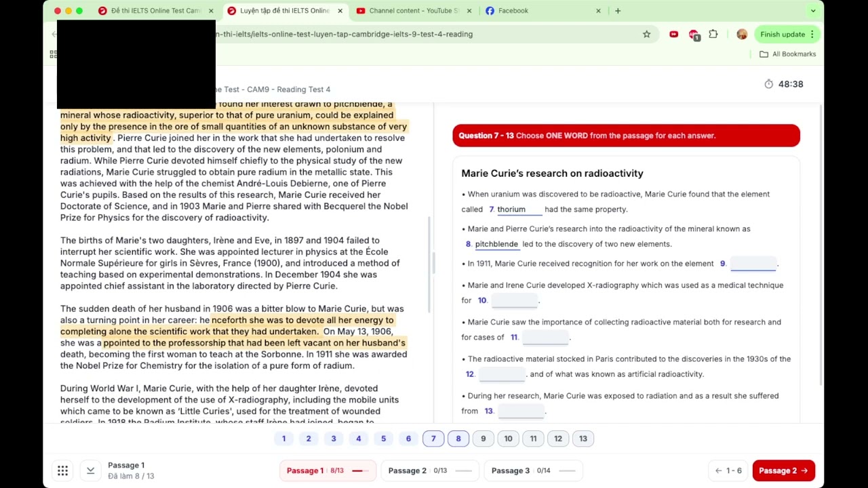
Task: Go to question 2 button
Action: pyautogui.click(x=309, y=439)
